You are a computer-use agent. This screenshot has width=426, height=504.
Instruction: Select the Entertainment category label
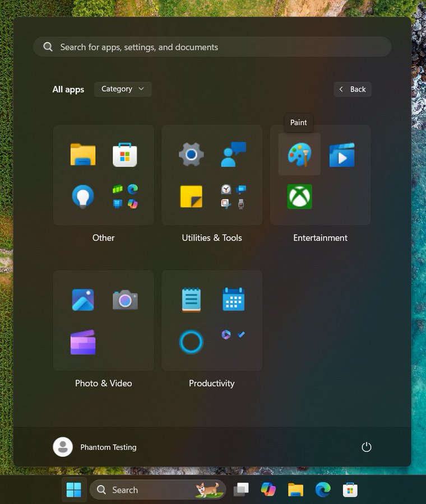pos(320,238)
